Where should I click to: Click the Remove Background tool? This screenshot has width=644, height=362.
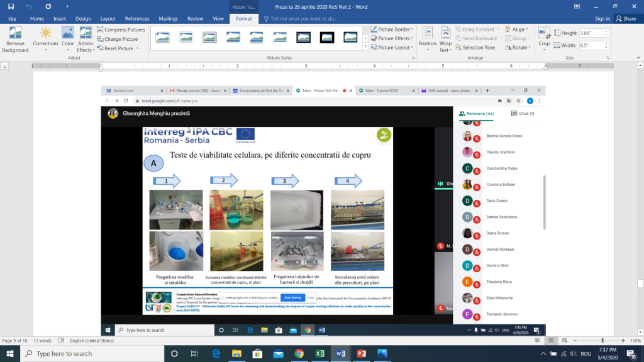point(15,39)
